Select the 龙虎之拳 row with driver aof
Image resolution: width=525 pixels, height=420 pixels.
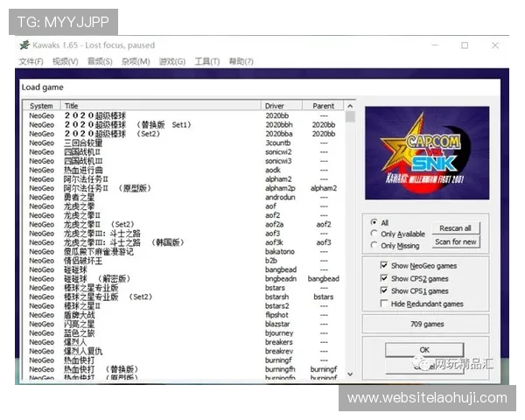pyautogui.click(x=184, y=206)
